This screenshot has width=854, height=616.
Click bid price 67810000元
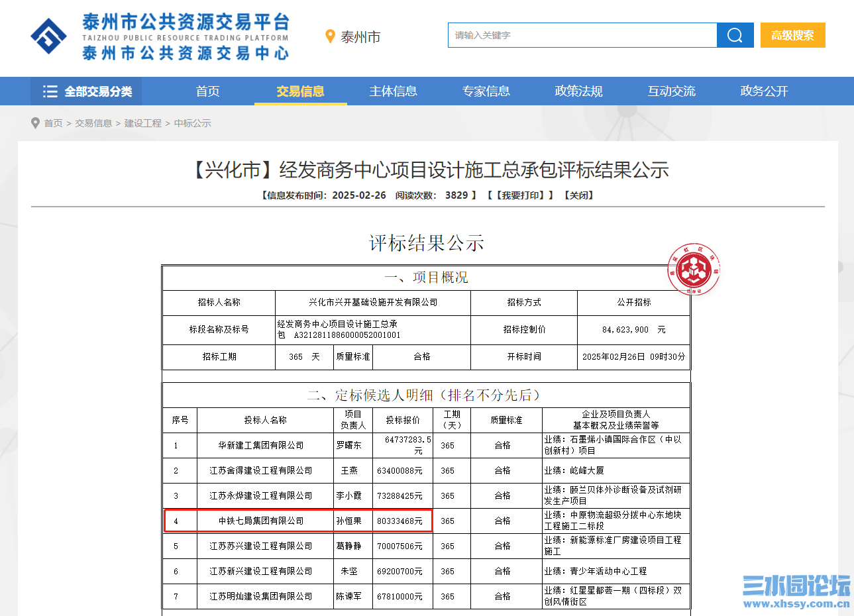(x=400, y=596)
